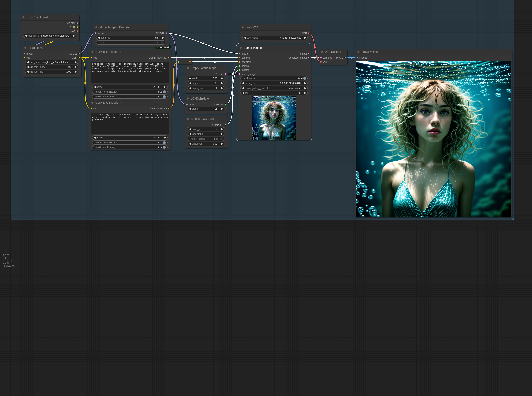
Task: Click the SamplerCustom node collapse dot
Action: 241,48
